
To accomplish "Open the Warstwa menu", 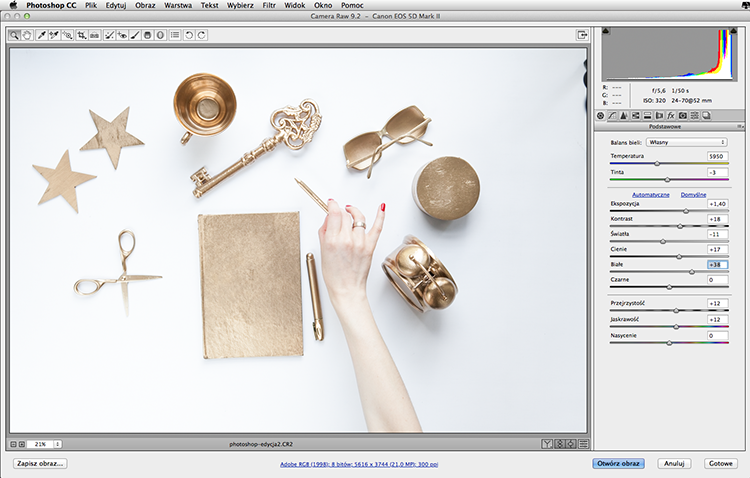I will 178,5.
